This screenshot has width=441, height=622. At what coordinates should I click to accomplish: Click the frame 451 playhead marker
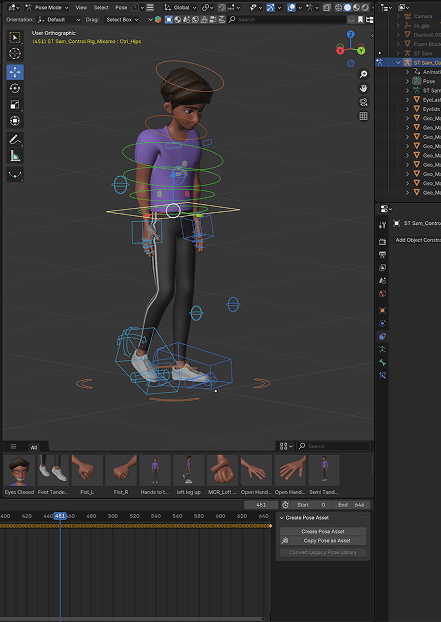point(60,516)
